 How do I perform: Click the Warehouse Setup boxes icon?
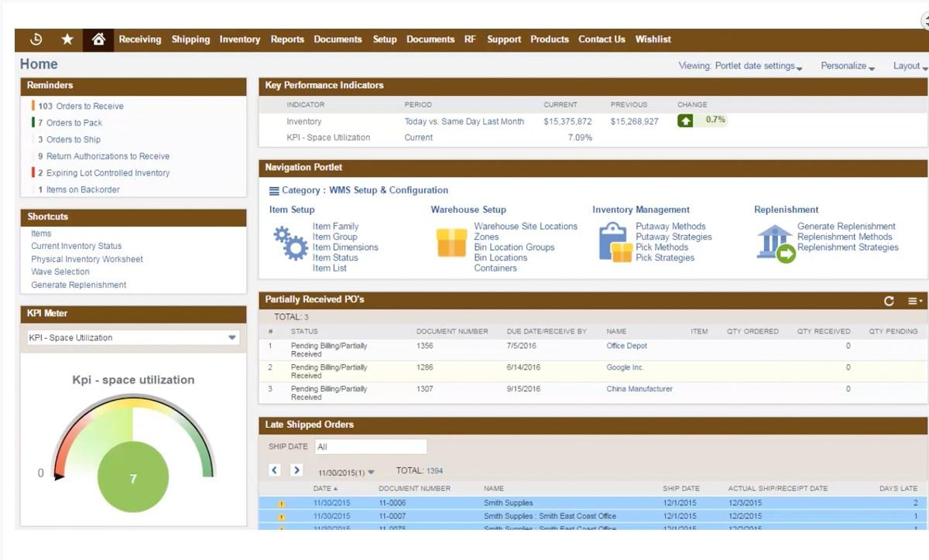(x=451, y=244)
